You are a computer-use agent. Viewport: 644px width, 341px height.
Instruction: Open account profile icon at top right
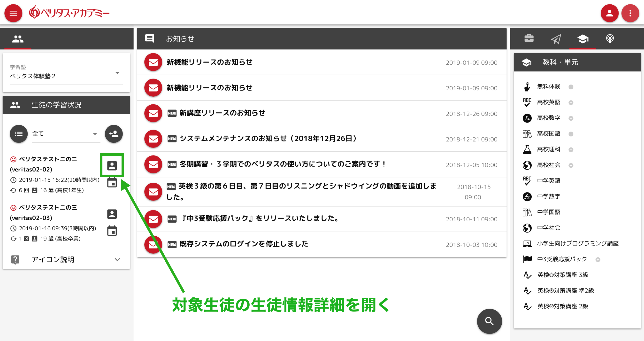pyautogui.click(x=610, y=13)
